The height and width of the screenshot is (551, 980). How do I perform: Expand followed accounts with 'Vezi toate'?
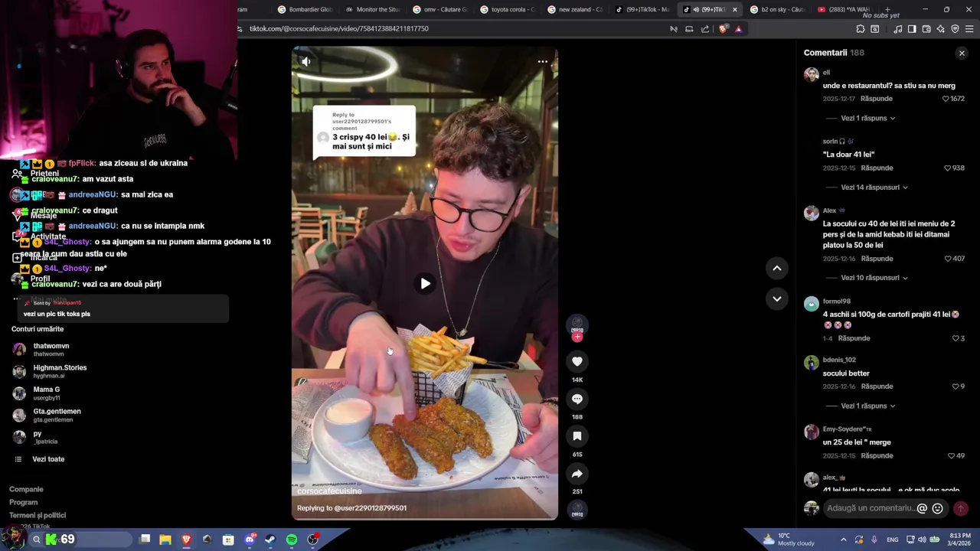pyautogui.click(x=47, y=459)
